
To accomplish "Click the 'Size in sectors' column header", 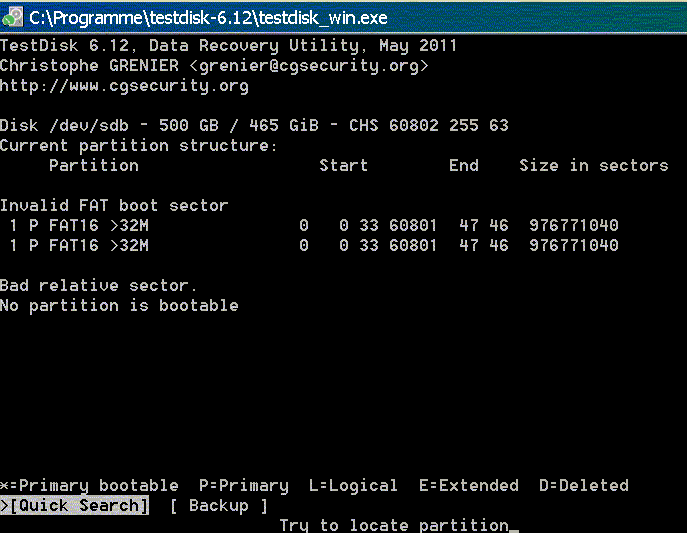I will point(594,166).
